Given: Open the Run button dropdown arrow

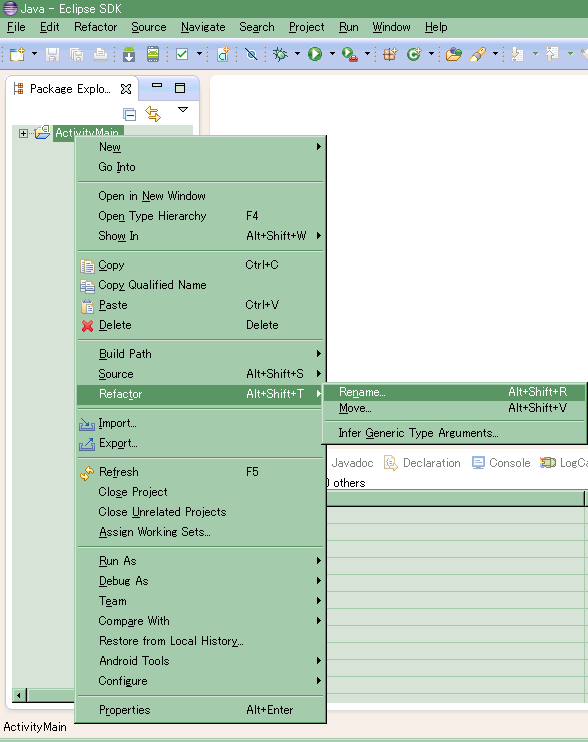Looking at the screenshot, I should pyautogui.click(x=332, y=54).
